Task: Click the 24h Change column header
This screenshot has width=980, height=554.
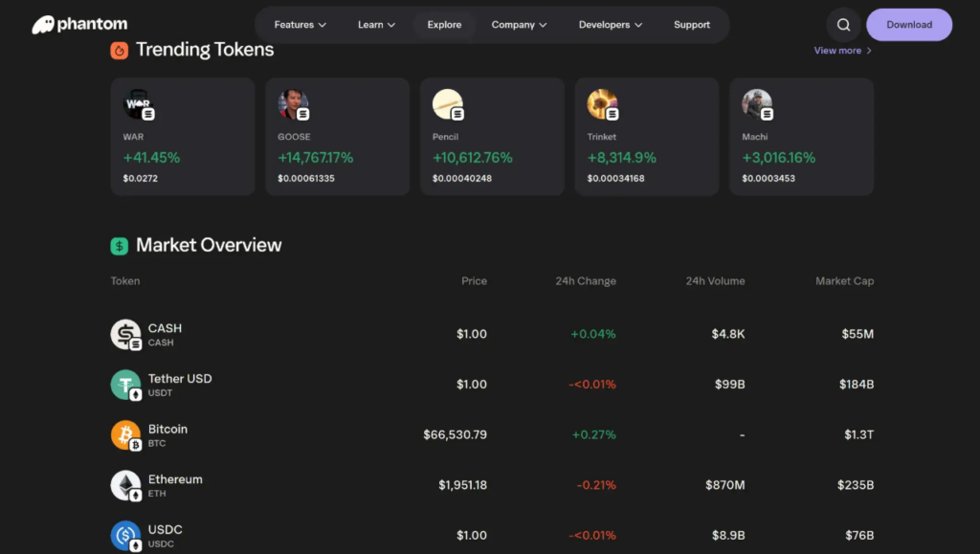Action: click(586, 281)
